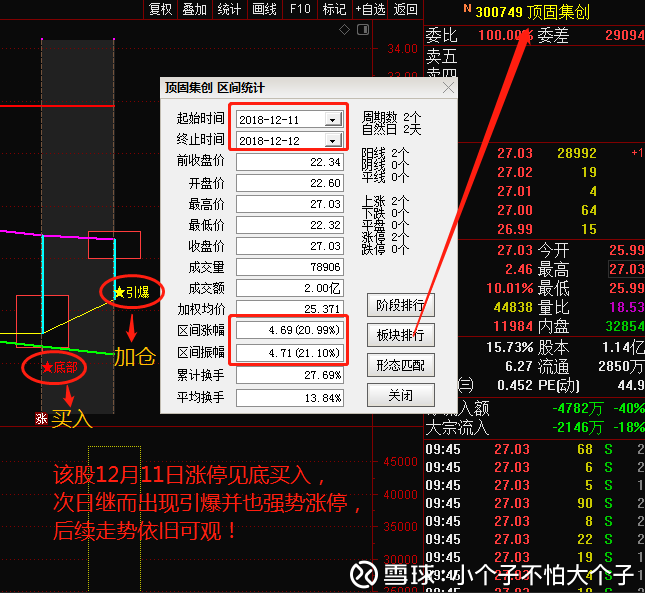Click the 涨 marker icon on chart

41,419
